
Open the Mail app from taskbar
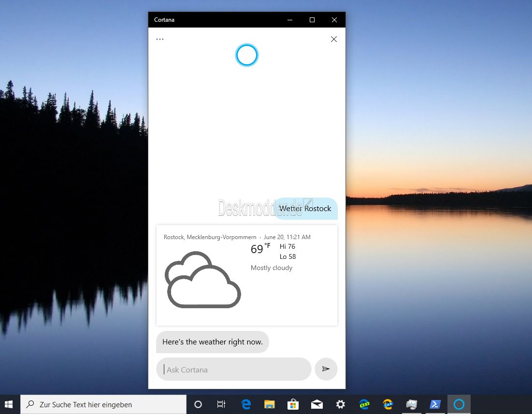pyautogui.click(x=316, y=404)
